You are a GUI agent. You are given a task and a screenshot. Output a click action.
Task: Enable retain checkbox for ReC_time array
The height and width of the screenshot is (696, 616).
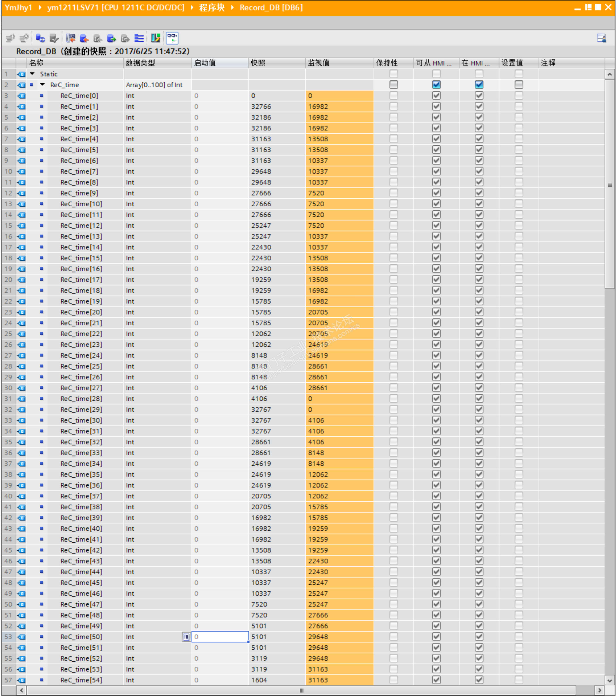tap(394, 85)
